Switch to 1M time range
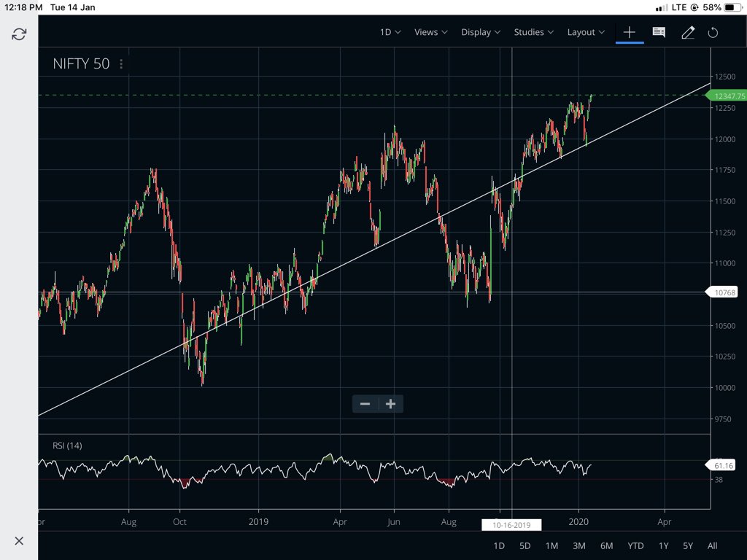Viewport: 747px width, 560px height. [551, 545]
